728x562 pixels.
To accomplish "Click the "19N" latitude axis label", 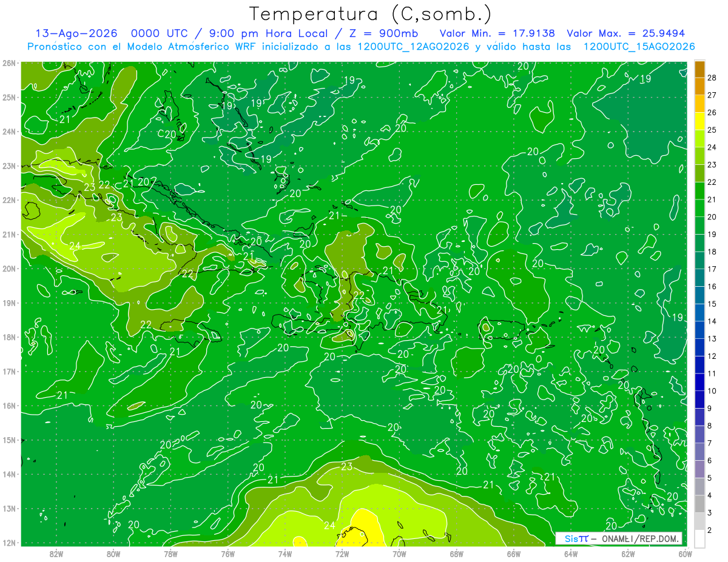I will [x=8, y=303].
